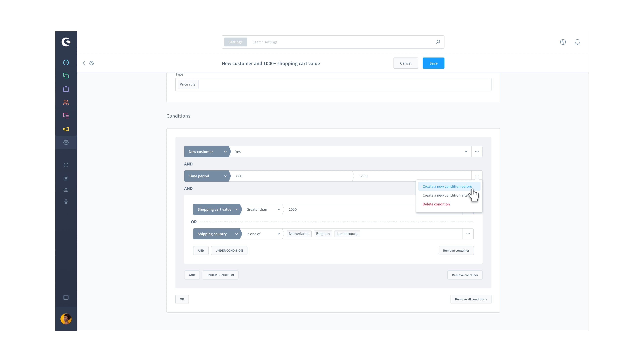The image size is (644, 362).
Task: Choose Delete condition from the context menu
Action: 436,204
